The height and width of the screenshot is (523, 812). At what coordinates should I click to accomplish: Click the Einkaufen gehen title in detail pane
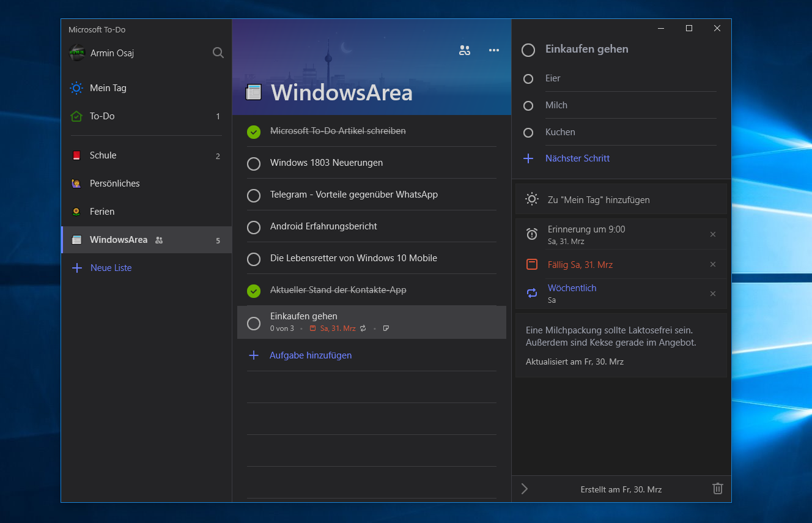586,49
